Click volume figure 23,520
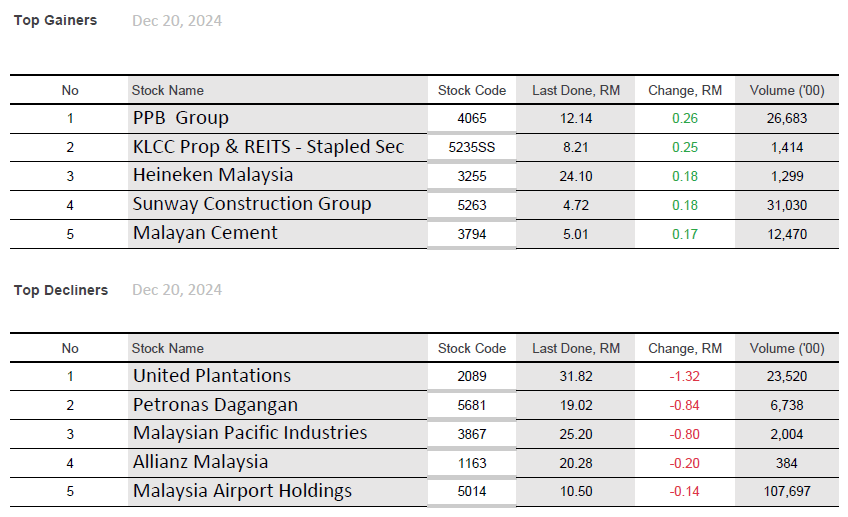 click(x=787, y=376)
